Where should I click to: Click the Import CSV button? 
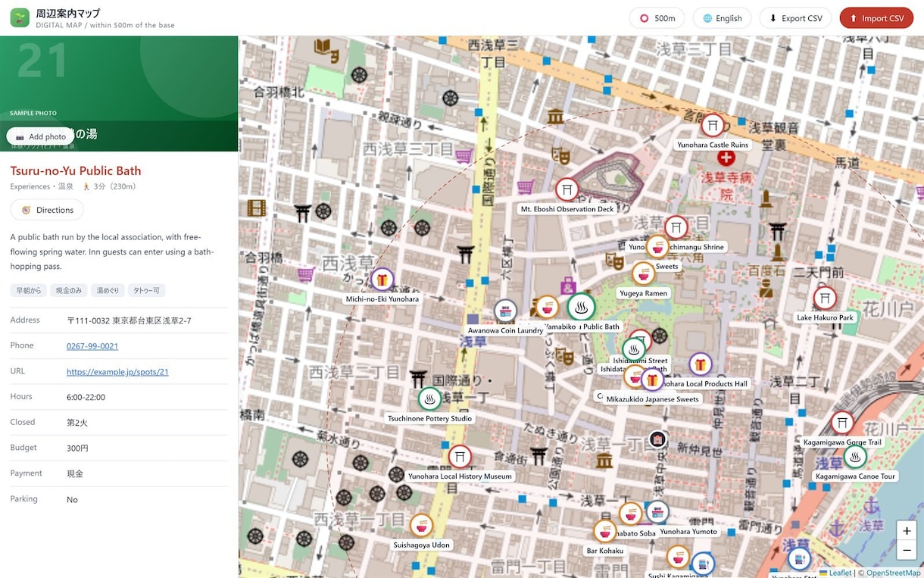(x=876, y=18)
